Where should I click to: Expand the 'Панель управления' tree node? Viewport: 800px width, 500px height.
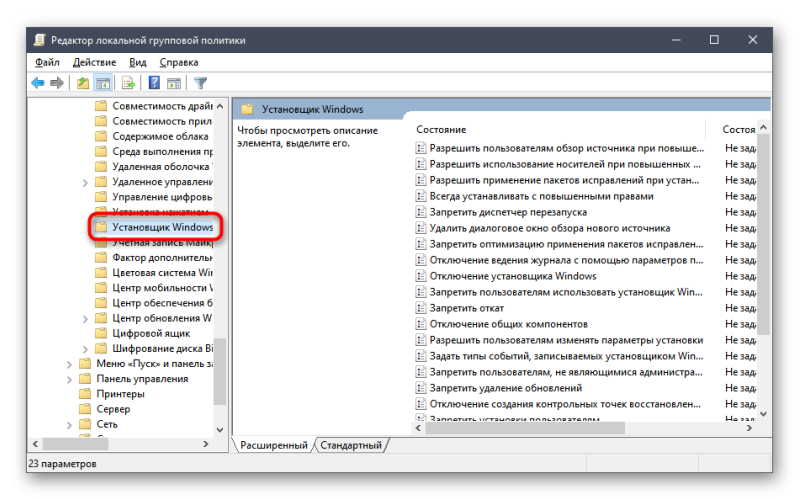[x=69, y=379]
